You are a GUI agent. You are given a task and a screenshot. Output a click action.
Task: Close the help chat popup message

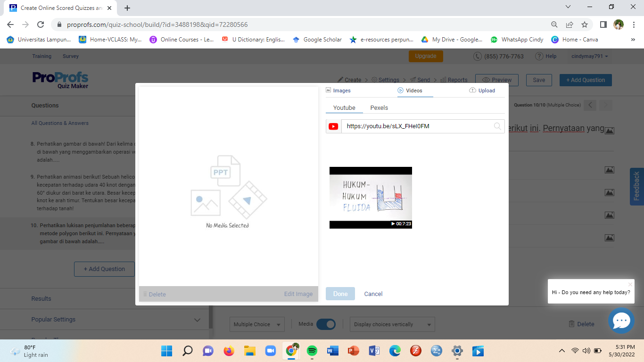[630, 284]
